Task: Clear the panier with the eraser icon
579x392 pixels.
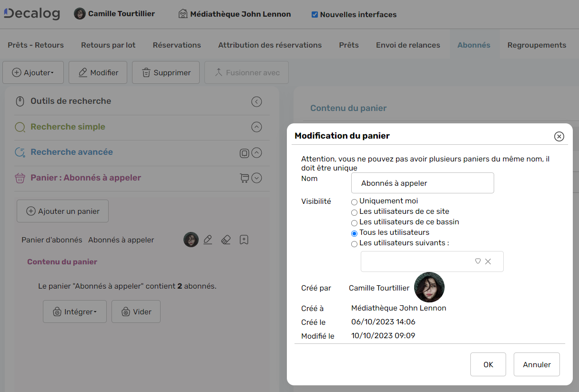Action: (x=225, y=240)
